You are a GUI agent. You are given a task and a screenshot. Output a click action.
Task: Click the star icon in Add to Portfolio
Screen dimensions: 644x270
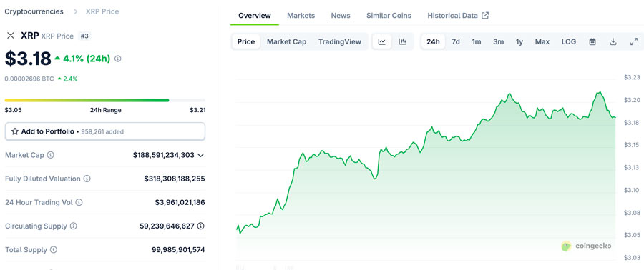pyautogui.click(x=15, y=131)
